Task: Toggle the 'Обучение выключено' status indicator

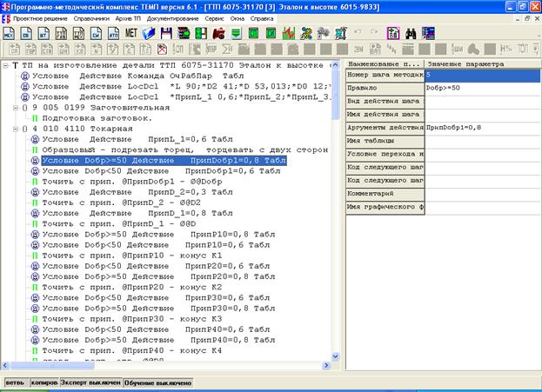Action: point(157,382)
